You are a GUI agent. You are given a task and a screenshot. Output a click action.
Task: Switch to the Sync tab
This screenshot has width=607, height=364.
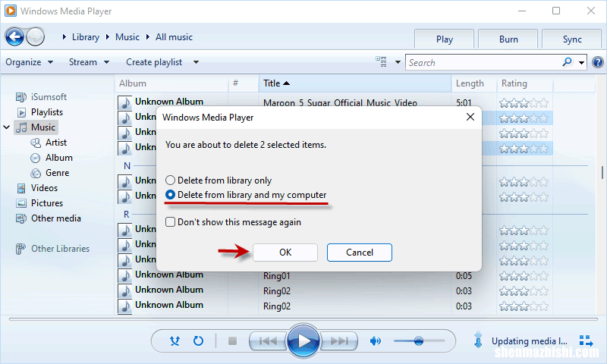[572, 39]
